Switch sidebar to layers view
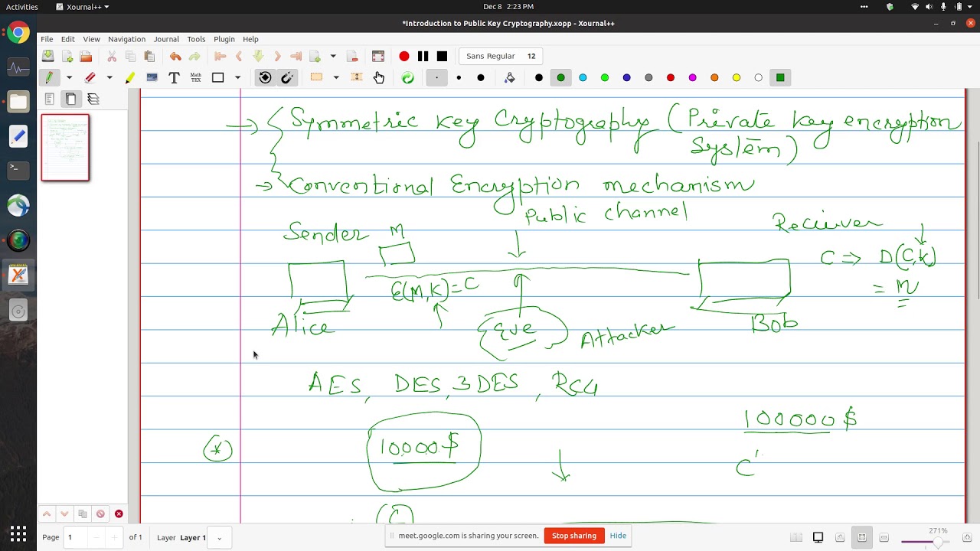 click(93, 99)
